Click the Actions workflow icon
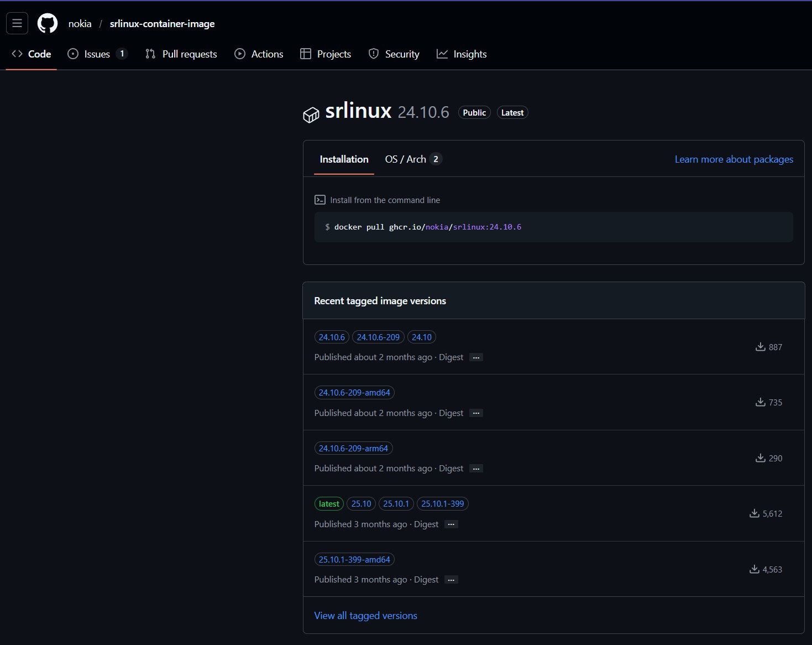Image resolution: width=812 pixels, height=645 pixels. click(x=239, y=54)
